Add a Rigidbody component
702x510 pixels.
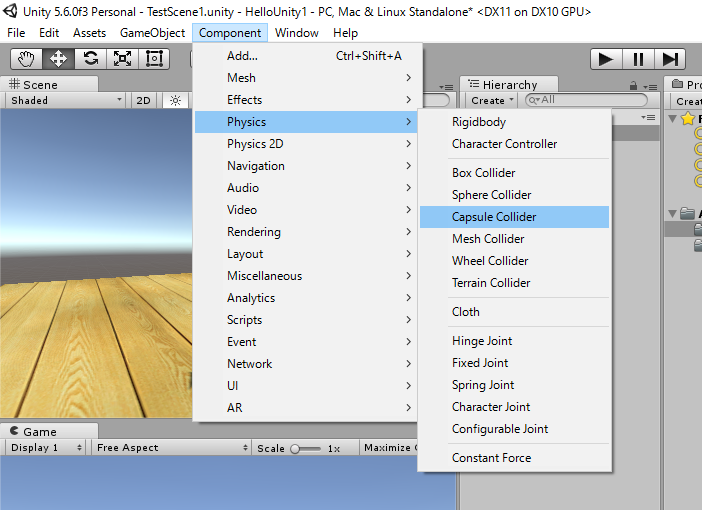(x=514, y=122)
